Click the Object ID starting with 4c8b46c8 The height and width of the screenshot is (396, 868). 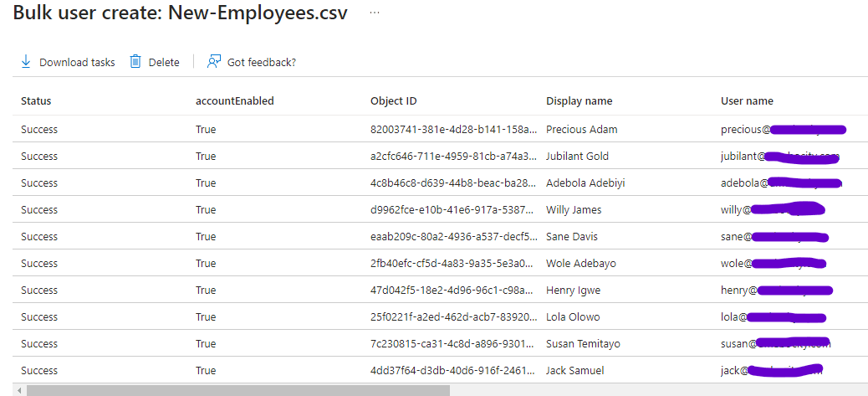(x=449, y=183)
